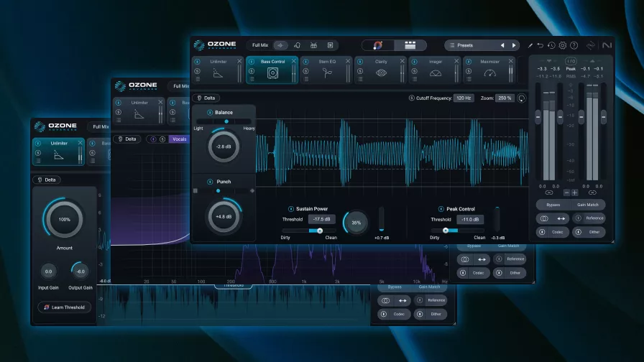This screenshot has width=644, height=362.
Task: Open the undo history clock icon
Action: point(551,45)
